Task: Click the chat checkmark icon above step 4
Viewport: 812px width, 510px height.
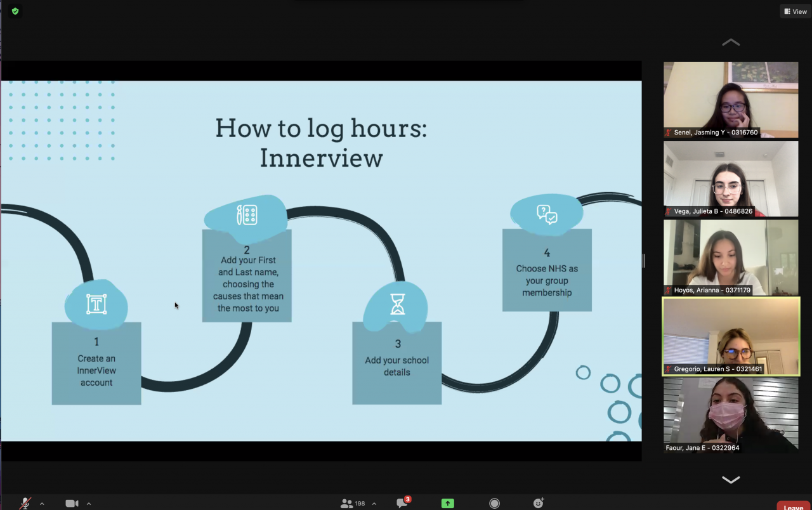Action: [x=547, y=214]
